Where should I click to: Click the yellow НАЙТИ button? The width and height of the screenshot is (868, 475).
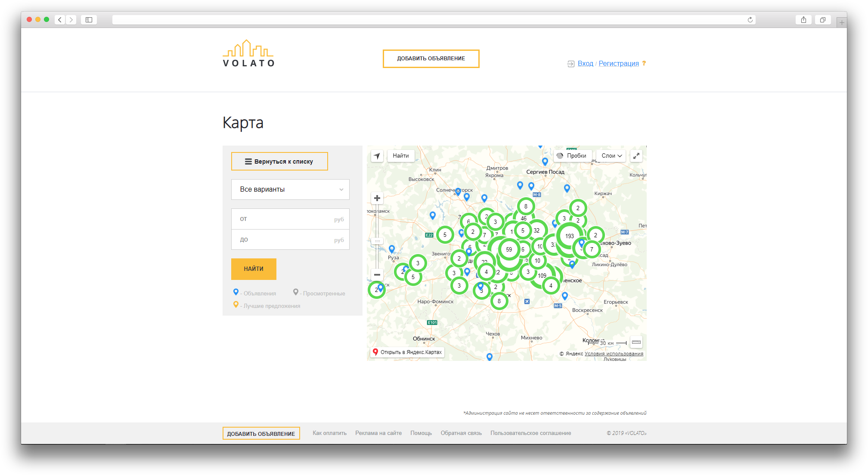254,269
